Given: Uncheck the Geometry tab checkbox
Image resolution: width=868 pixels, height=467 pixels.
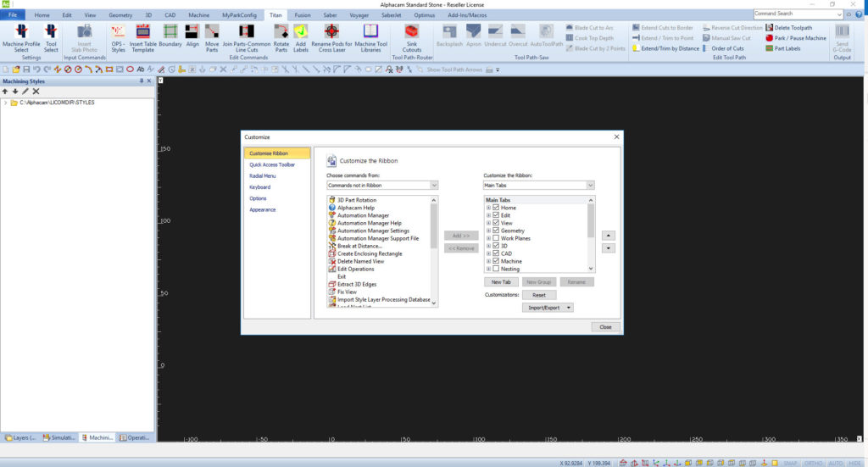Looking at the screenshot, I should 496,231.
